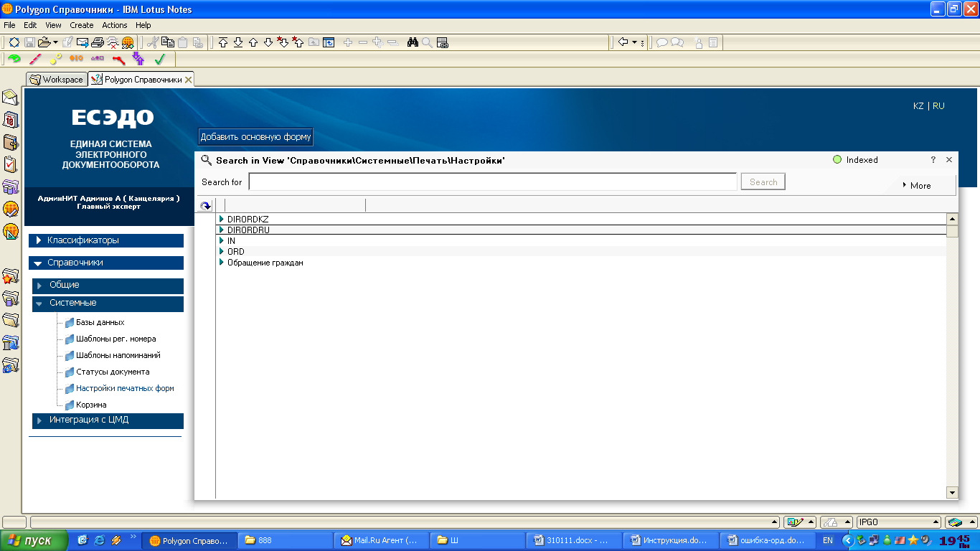Image resolution: width=980 pixels, height=551 pixels.
Task: Click the binoculars find toolbar icon
Action: [413, 42]
